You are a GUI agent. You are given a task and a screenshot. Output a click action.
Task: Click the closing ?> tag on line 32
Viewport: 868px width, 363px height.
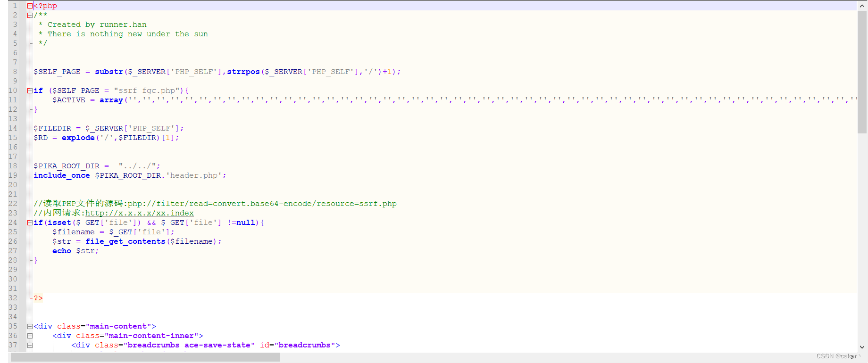[38, 298]
